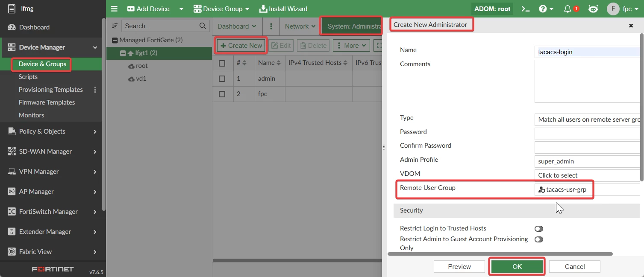
Task: Open Scripts in Device Manager
Action: pyautogui.click(x=28, y=77)
